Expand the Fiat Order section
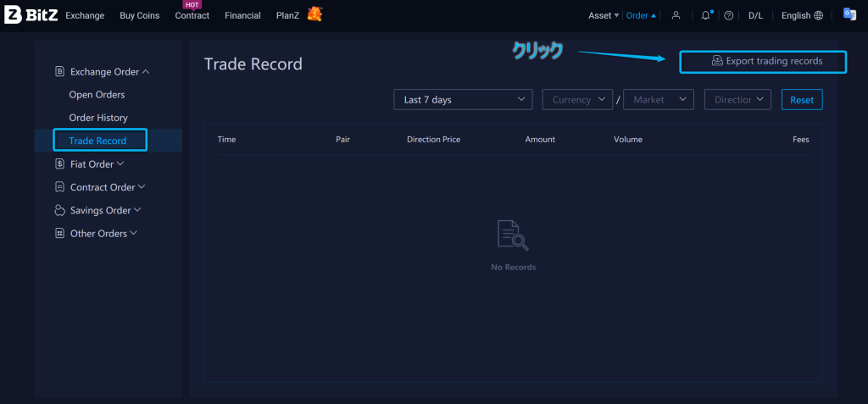The width and height of the screenshot is (868, 404). coord(96,164)
